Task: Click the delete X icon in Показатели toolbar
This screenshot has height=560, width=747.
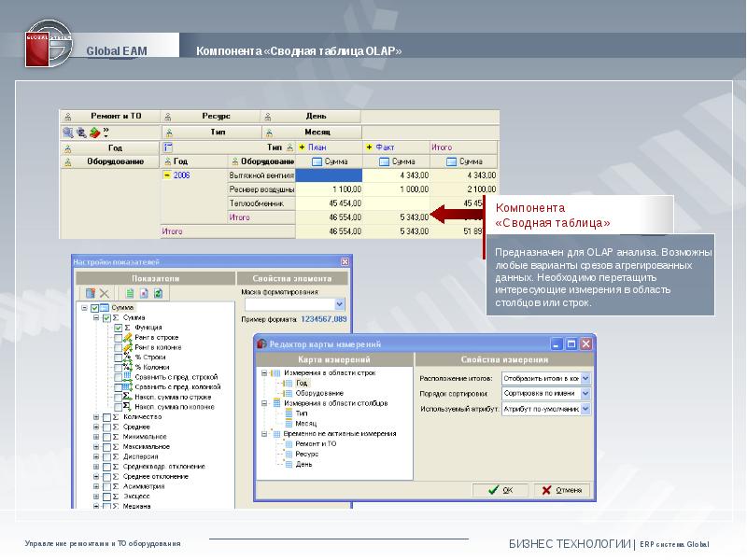Action: [x=105, y=293]
